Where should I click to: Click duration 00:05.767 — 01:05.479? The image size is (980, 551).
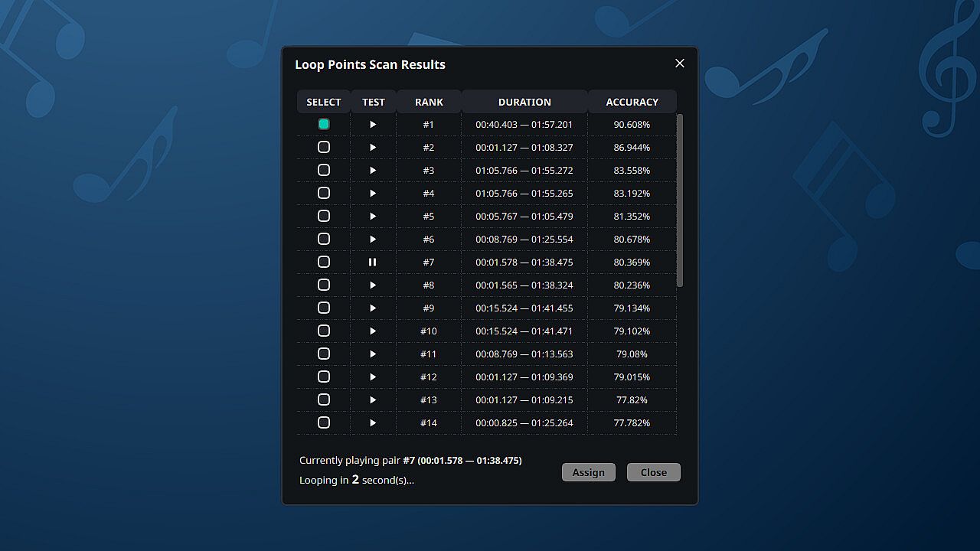pyautogui.click(x=524, y=216)
